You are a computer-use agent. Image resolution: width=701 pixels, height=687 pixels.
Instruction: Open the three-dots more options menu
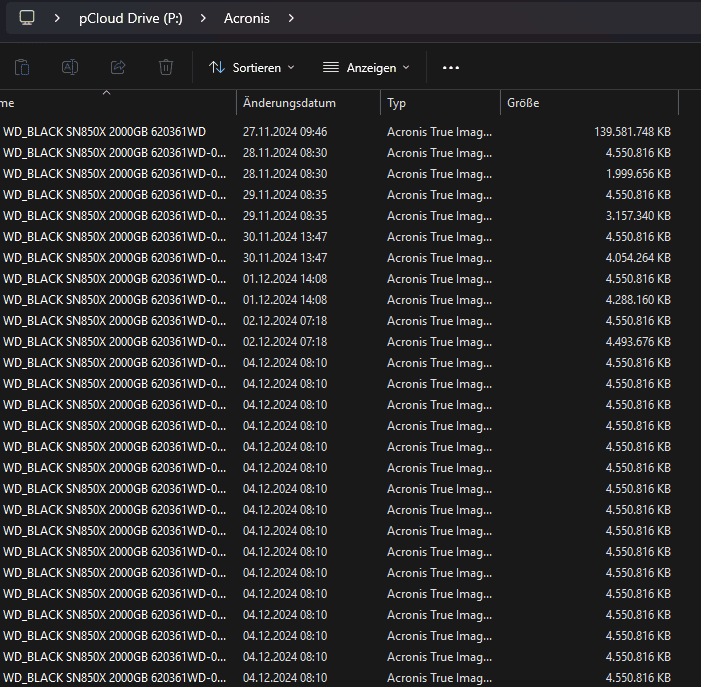tap(451, 67)
